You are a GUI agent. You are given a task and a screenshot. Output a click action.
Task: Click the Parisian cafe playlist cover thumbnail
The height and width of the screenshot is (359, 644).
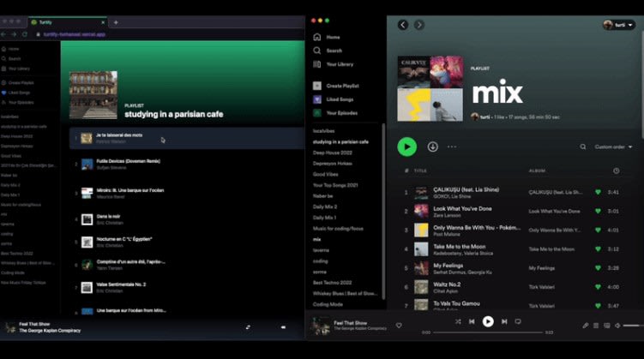coord(93,94)
